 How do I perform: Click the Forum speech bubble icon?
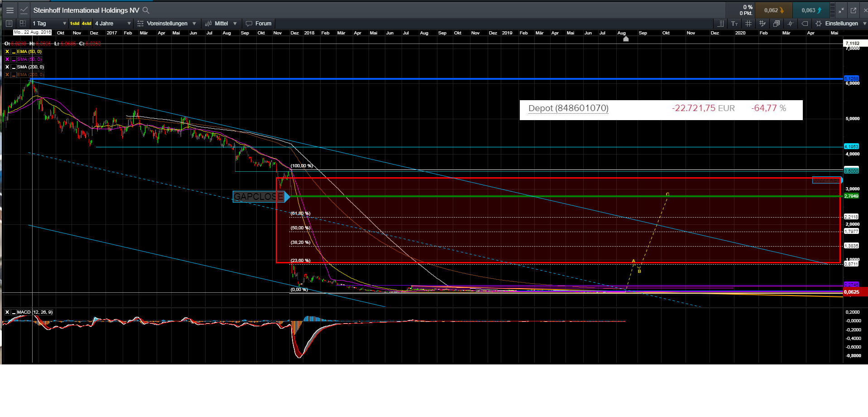click(x=249, y=24)
